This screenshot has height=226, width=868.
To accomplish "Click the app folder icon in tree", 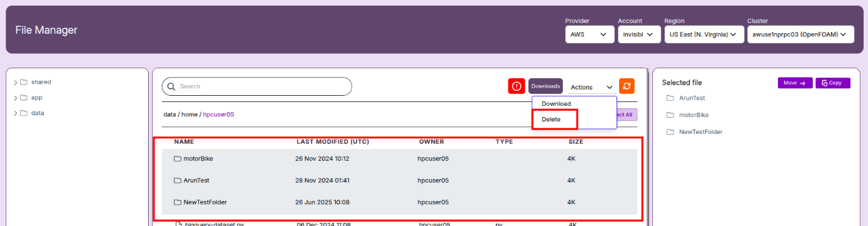I will [x=24, y=98].
